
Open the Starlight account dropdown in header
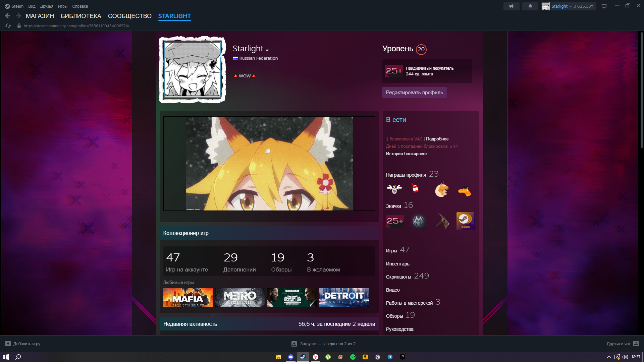coord(561,6)
